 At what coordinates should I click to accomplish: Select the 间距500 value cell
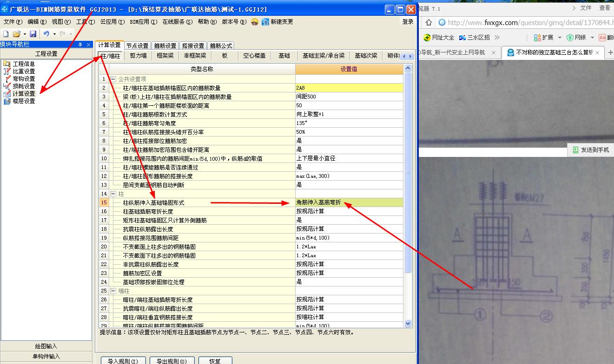(x=349, y=97)
